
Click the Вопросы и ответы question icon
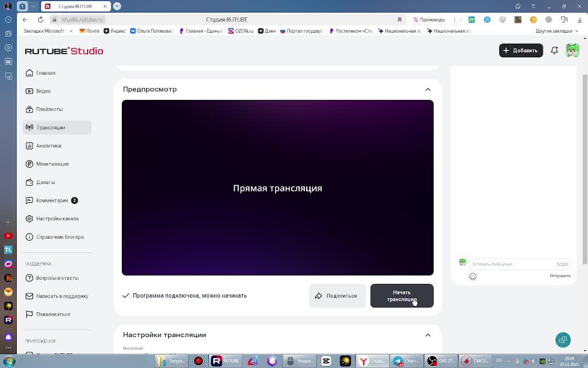click(x=29, y=278)
